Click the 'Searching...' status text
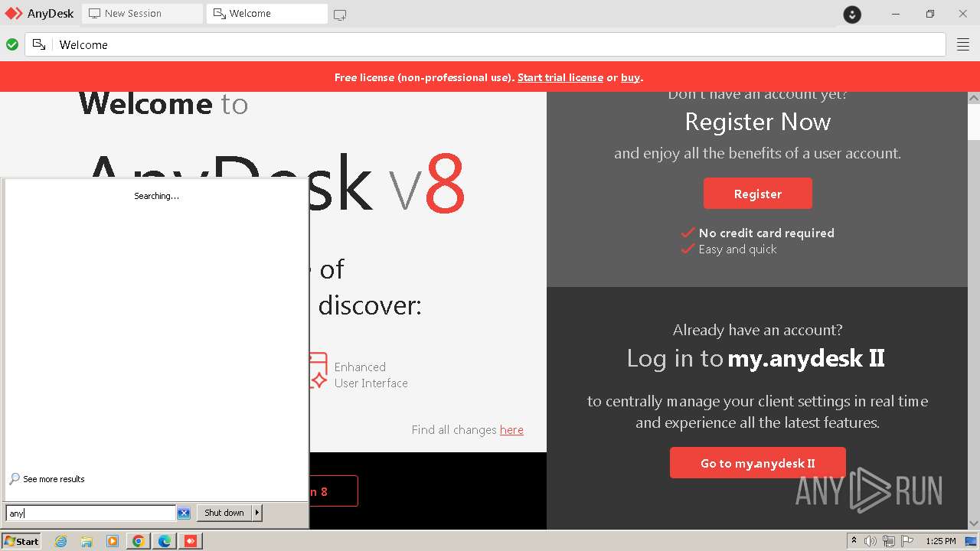This screenshot has width=980, height=551. pyautogui.click(x=156, y=196)
